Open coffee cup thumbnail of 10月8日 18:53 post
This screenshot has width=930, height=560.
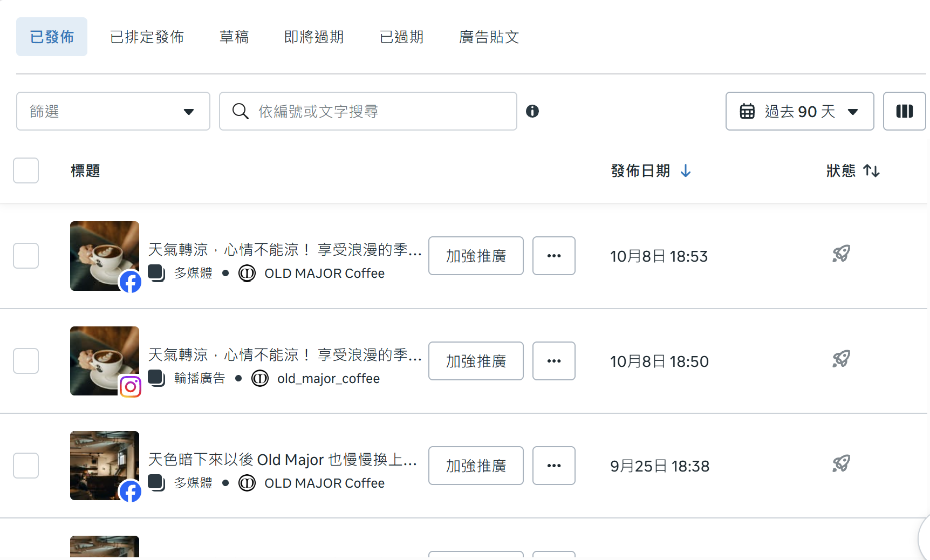[105, 256]
